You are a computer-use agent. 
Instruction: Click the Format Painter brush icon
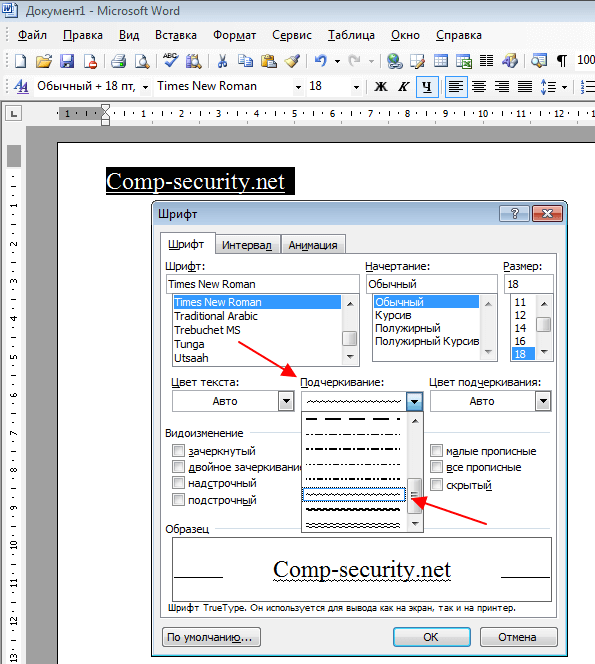(x=293, y=61)
